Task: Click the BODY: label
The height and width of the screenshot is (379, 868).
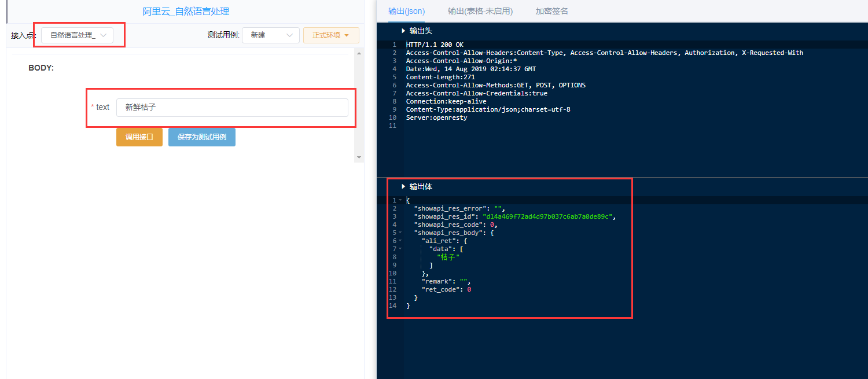Action: (41, 68)
